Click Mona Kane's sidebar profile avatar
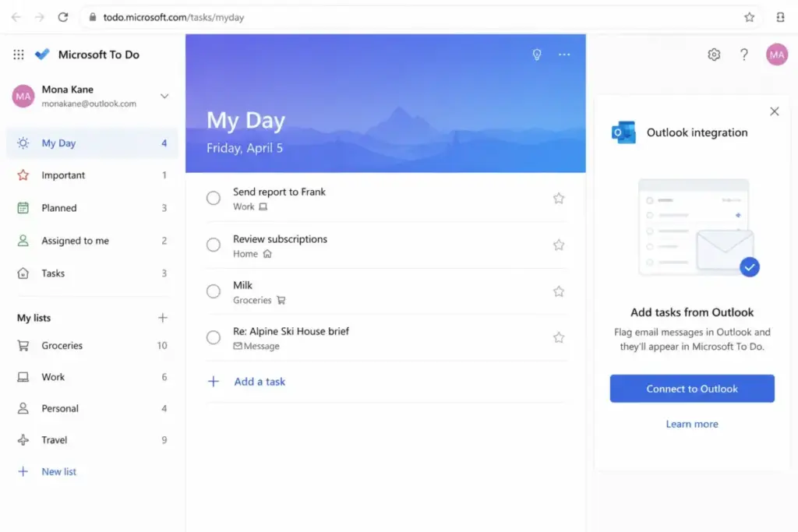This screenshot has width=798, height=532. pos(23,96)
